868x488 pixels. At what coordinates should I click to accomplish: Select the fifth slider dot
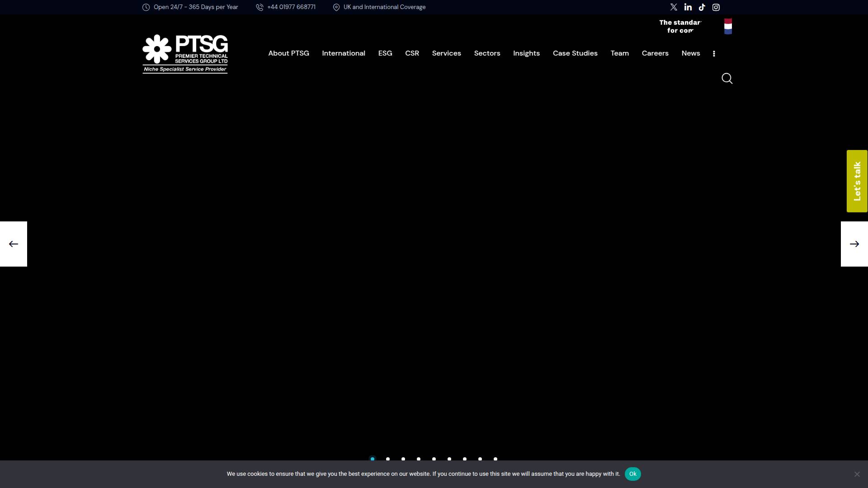[434, 459]
